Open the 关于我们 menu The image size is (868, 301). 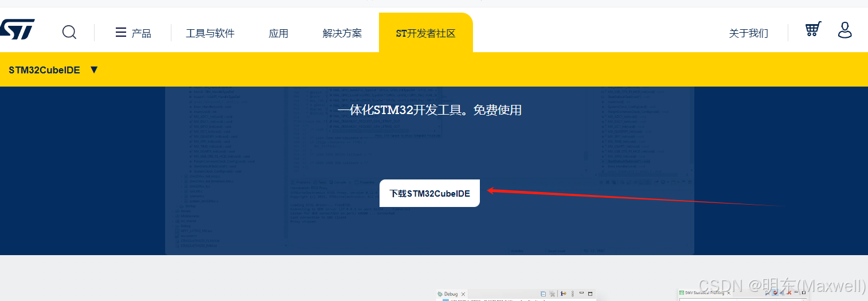pos(749,33)
